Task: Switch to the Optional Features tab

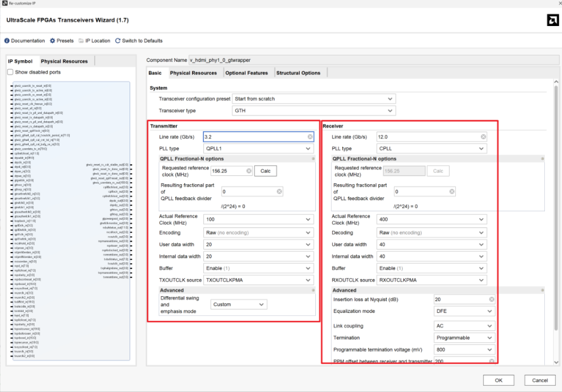Action: click(x=247, y=73)
